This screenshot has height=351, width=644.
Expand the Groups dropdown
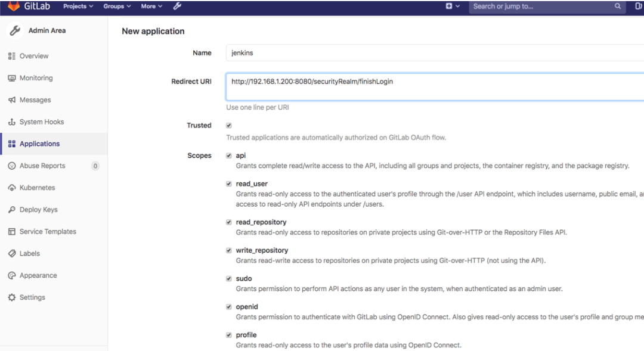[117, 7]
